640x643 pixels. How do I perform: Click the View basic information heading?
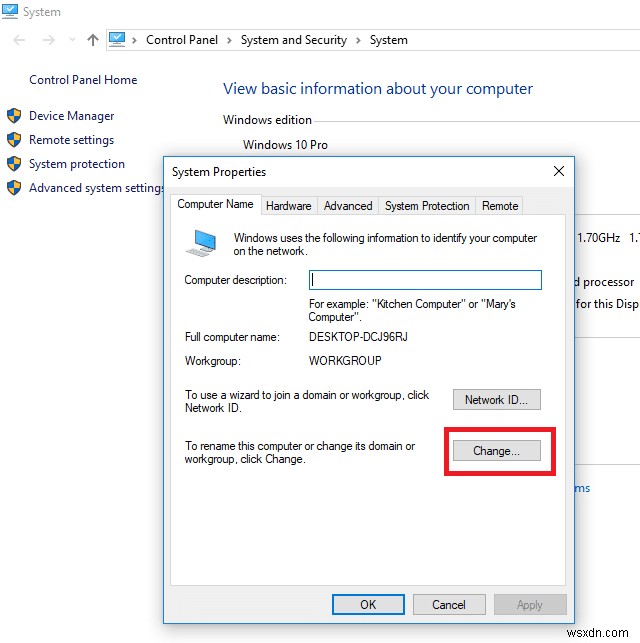tap(378, 89)
